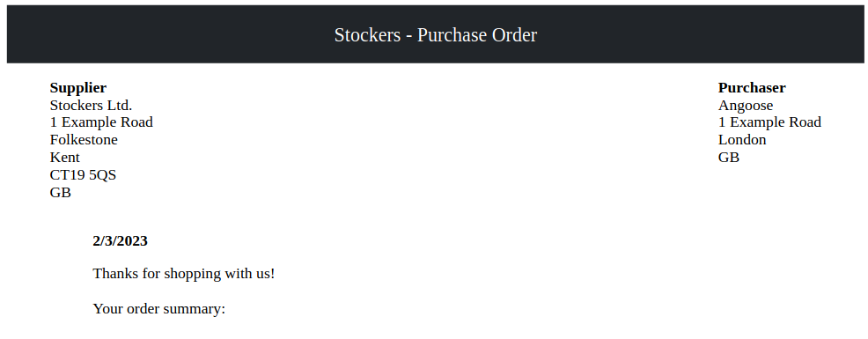Click the purchaser's 1 Example Road address line
Screen dimensions: 868x339
(x=769, y=122)
